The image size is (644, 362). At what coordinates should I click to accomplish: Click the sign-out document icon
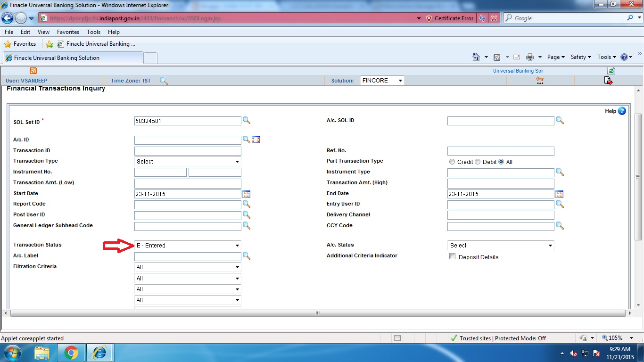point(608,80)
